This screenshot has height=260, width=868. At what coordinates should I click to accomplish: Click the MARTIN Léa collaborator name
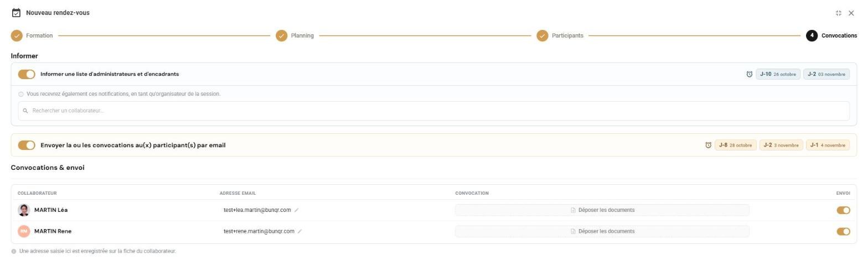(x=51, y=210)
